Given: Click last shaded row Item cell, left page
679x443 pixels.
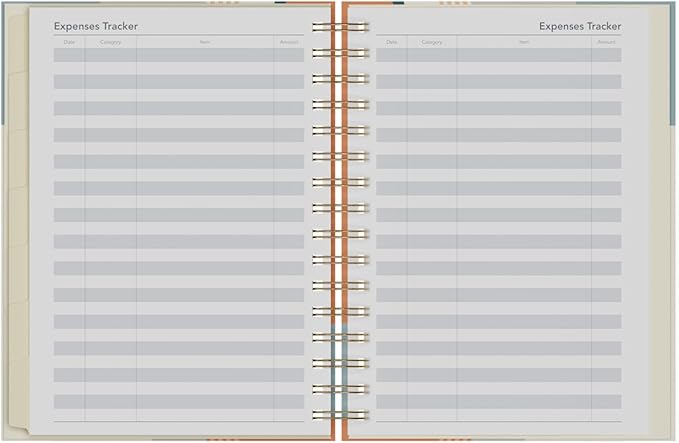Looking at the screenshot, I should point(205,401).
